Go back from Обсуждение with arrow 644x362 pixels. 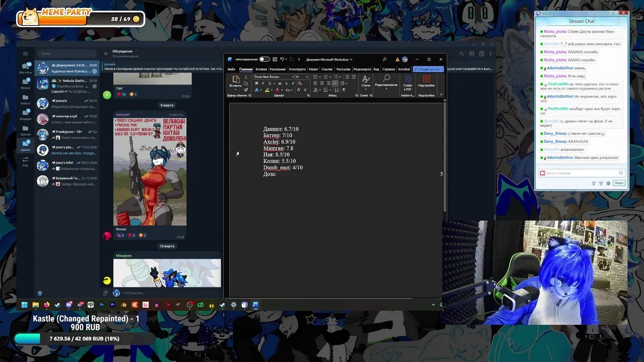tap(106, 53)
